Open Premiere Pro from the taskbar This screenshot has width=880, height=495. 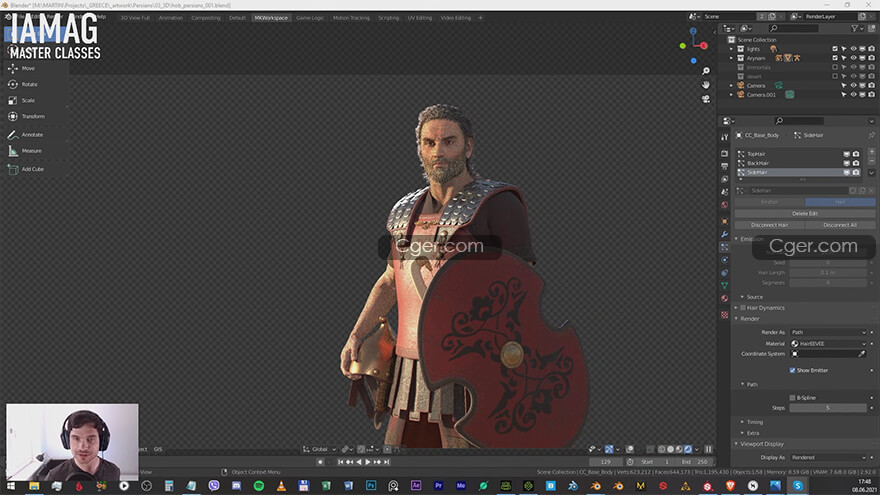438,485
